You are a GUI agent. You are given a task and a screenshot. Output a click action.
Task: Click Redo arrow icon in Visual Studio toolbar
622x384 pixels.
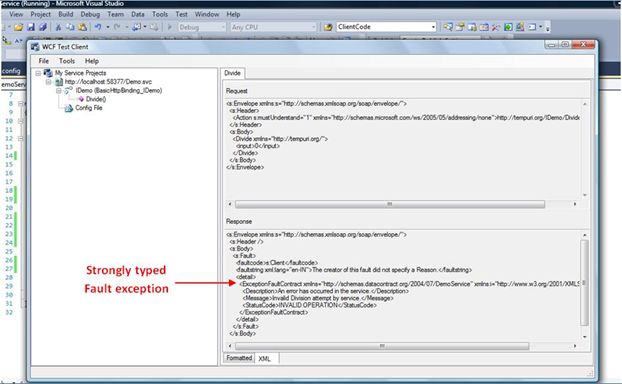coord(117,27)
